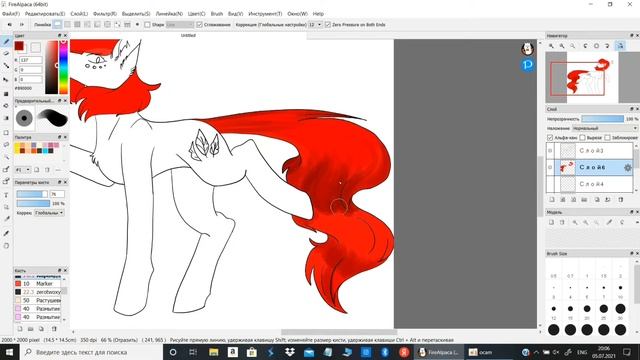The image size is (640, 360).
Task: Open Наложение blend mode dropdown
Action: click(x=604, y=128)
